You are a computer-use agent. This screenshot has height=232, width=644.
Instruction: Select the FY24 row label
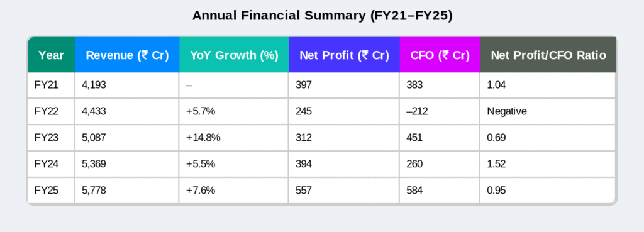[x=47, y=164]
